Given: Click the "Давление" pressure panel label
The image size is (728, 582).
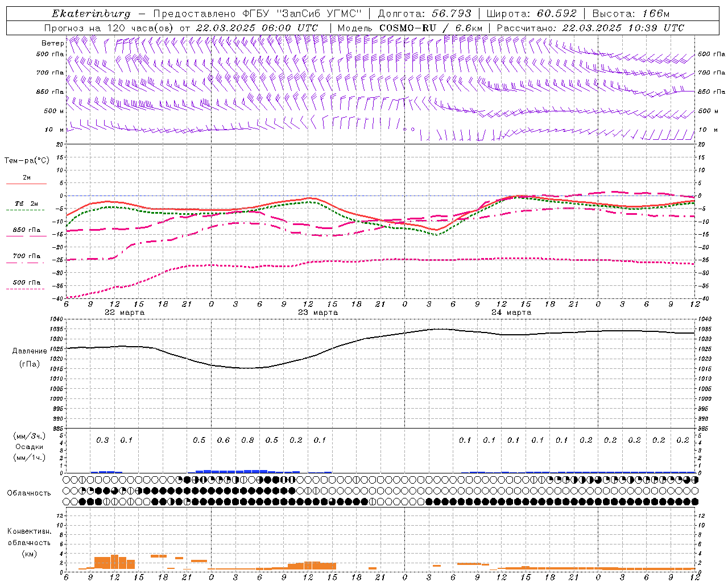Looking at the screenshot, I should [x=30, y=351].
